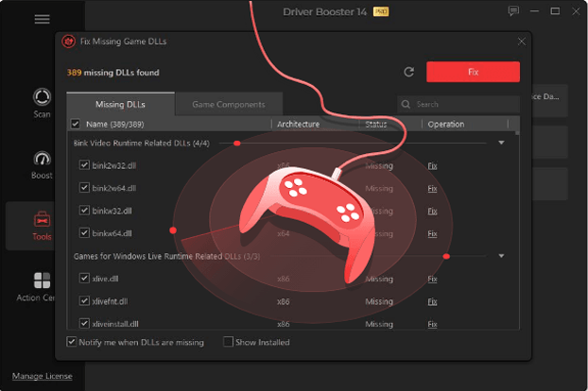The image size is (588, 391).
Task: Uncheck xlivefnt.dll checkbox
Action: pyautogui.click(x=84, y=300)
